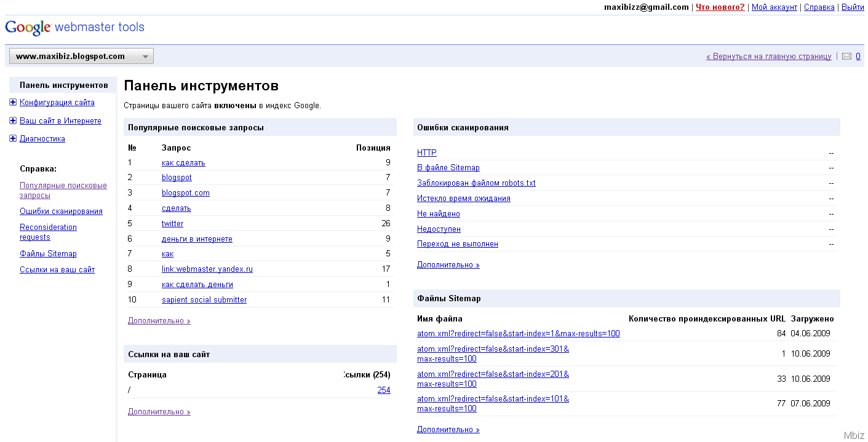Open Справка link in top bar
The image size is (868, 442).
tap(819, 7)
